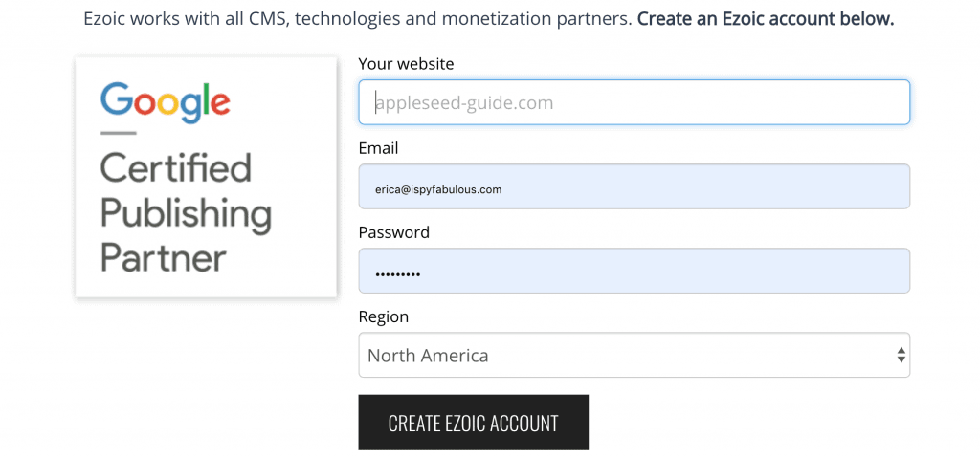Screen dimensions: 980x457
Task: Open the Region dropdown showing North America
Action: click(634, 355)
